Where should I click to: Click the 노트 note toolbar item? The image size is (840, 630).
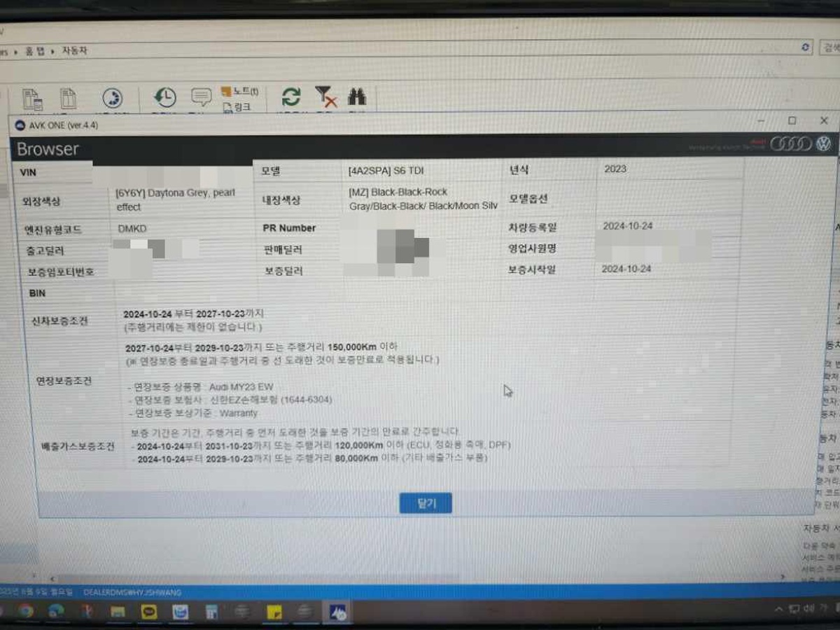click(x=240, y=91)
